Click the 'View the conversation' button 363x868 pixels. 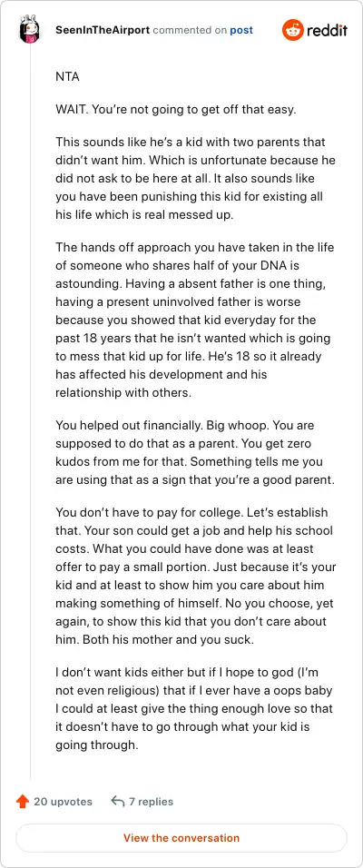tap(181, 837)
